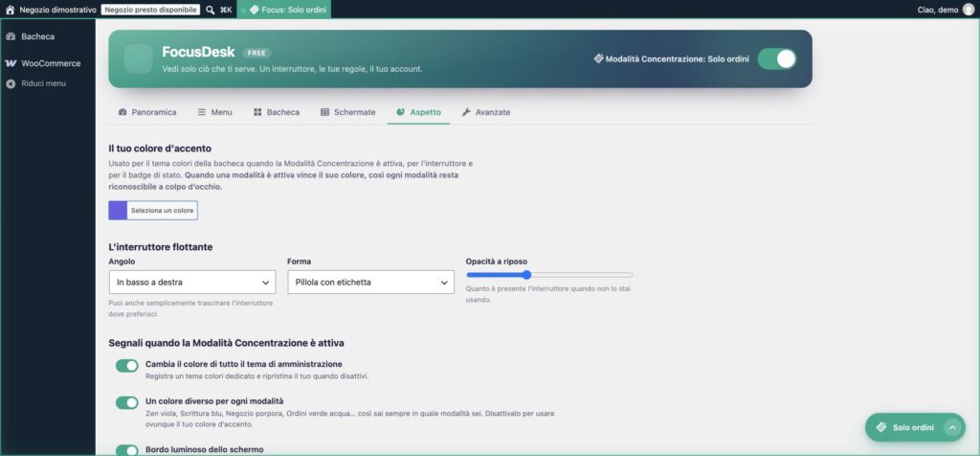
Task: Click the L'interruttore flottante heading
Action: tap(161, 247)
